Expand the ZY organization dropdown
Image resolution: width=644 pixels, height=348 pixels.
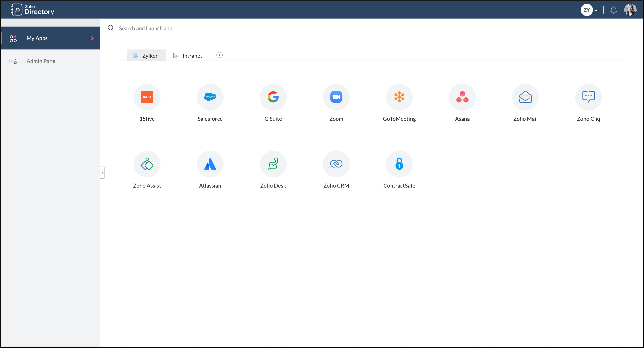coord(596,10)
